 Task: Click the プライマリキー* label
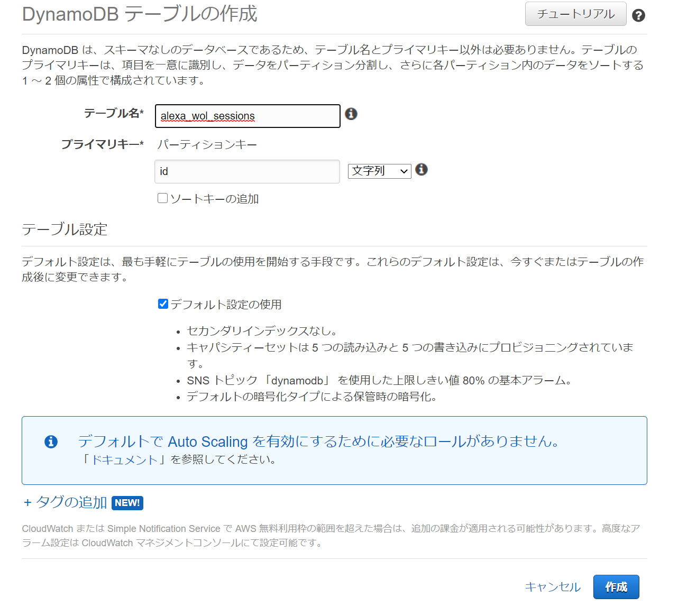(103, 144)
